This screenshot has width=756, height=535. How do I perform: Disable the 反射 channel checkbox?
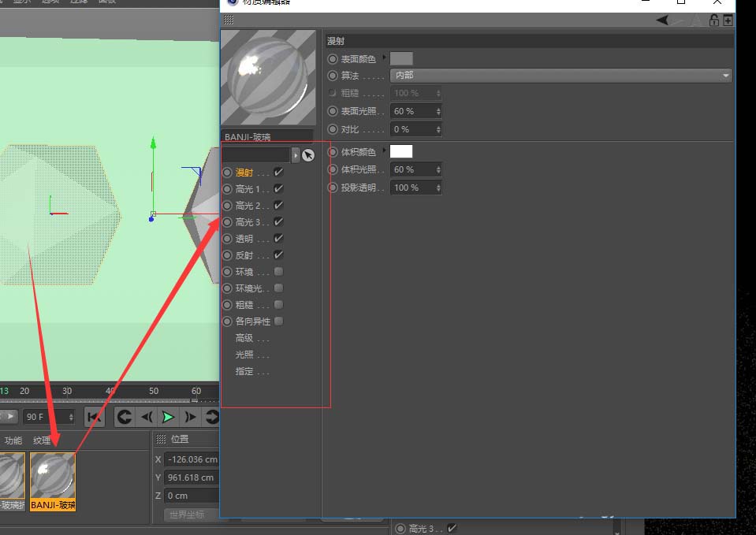click(280, 254)
